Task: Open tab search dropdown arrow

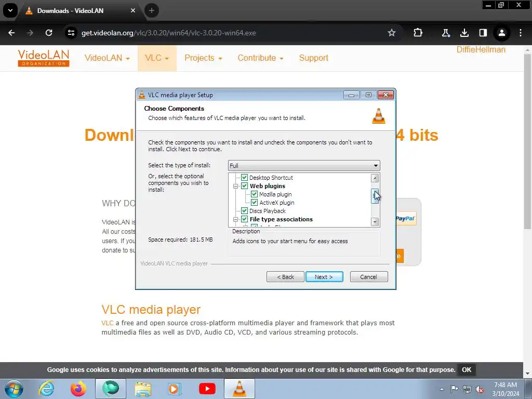Action: 10,10
